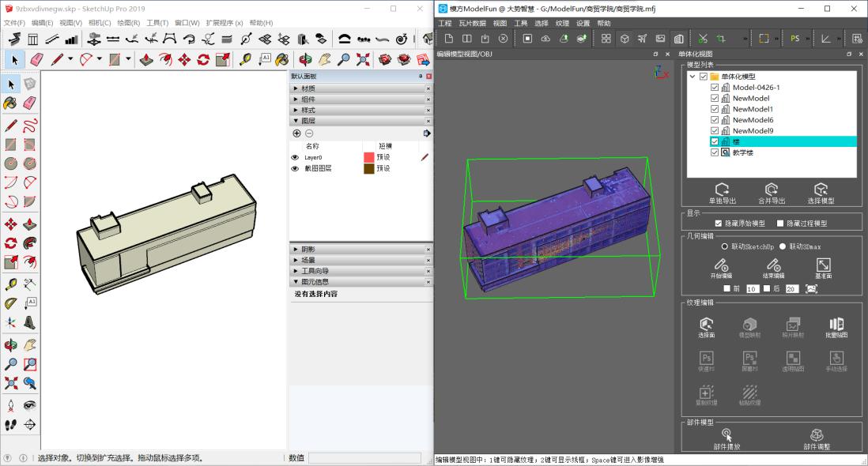The width and height of the screenshot is (868, 466).
Task: Click the remove layer minus icon
Action: pos(309,133)
